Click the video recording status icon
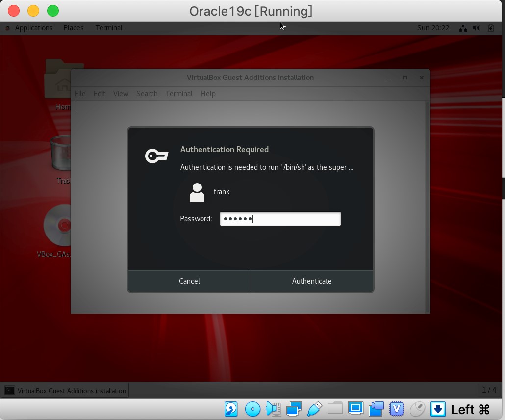This screenshot has height=420, width=505. tap(376, 409)
